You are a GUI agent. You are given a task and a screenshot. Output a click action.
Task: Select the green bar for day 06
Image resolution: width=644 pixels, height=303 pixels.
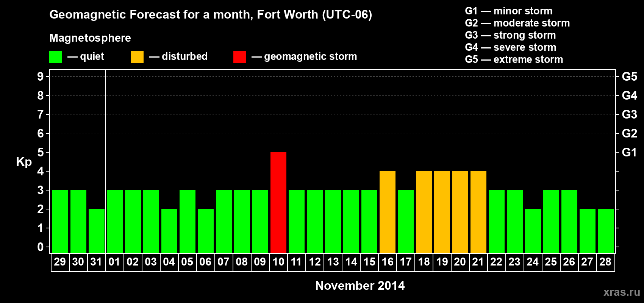tap(206, 231)
